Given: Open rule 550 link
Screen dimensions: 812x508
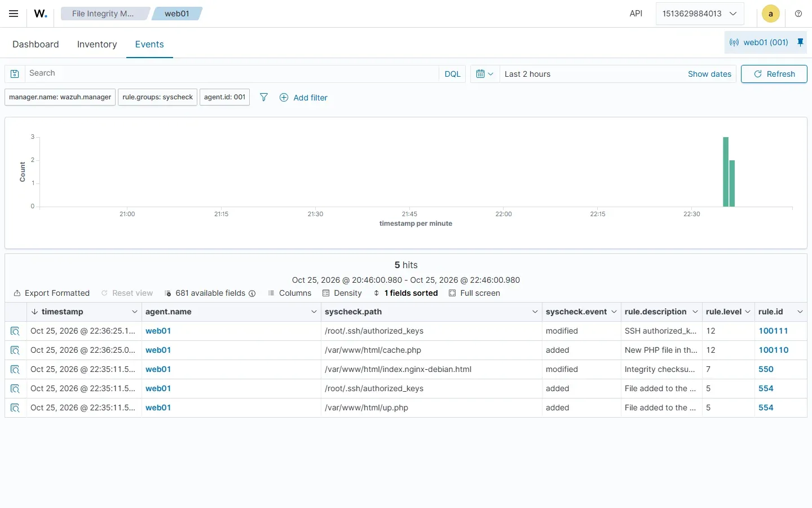Looking at the screenshot, I should click(x=766, y=369).
